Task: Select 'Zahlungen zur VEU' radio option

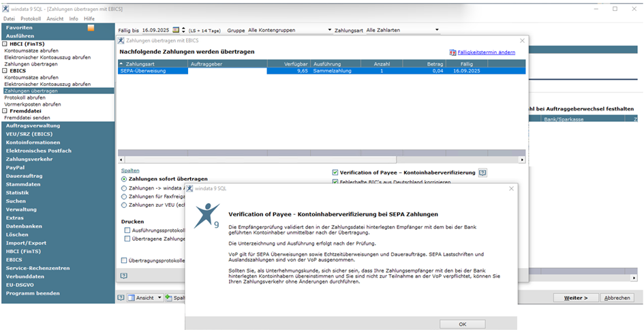Action: pos(124,205)
